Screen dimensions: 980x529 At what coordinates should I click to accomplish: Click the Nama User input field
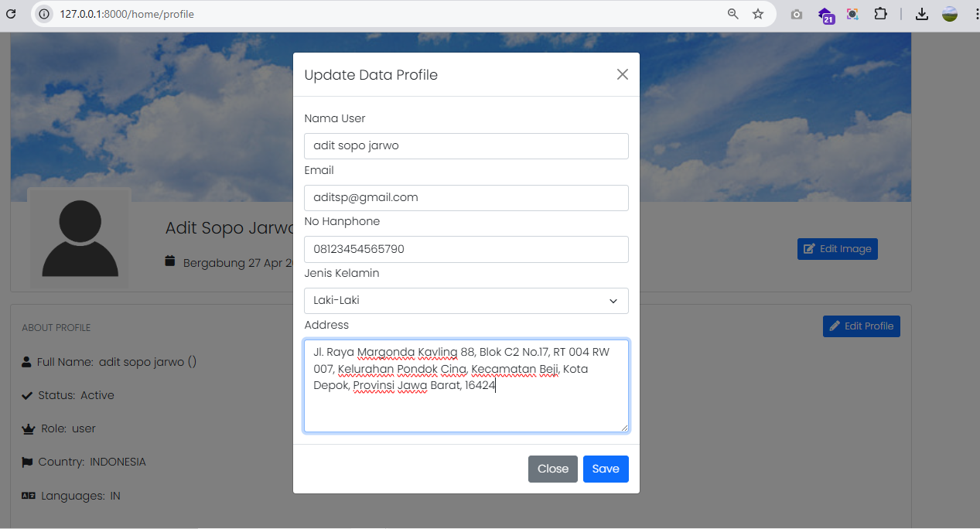pyautogui.click(x=466, y=146)
